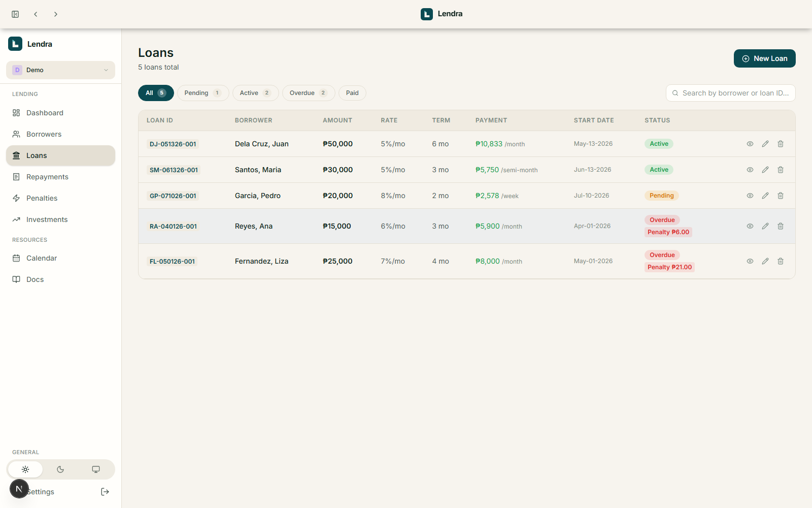Open the Demo workspace dropdown
The width and height of the screenshot is (812, 508).
coord(60,70)
